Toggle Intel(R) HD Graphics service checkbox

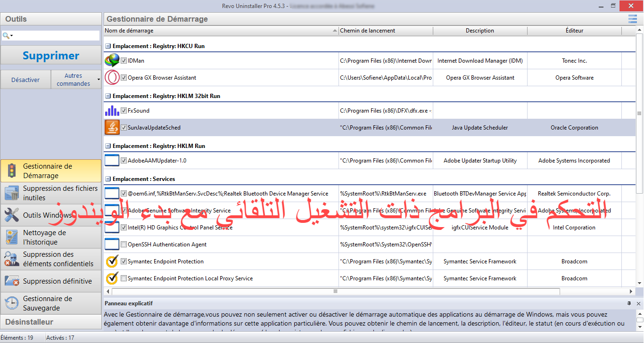click(124, 227)
